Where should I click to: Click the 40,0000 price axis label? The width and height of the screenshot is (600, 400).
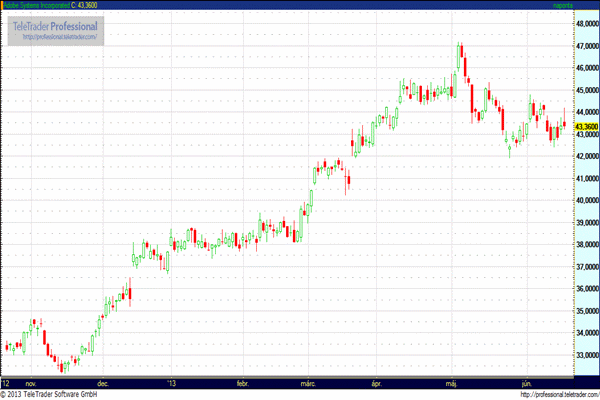[x=586, y=201]
